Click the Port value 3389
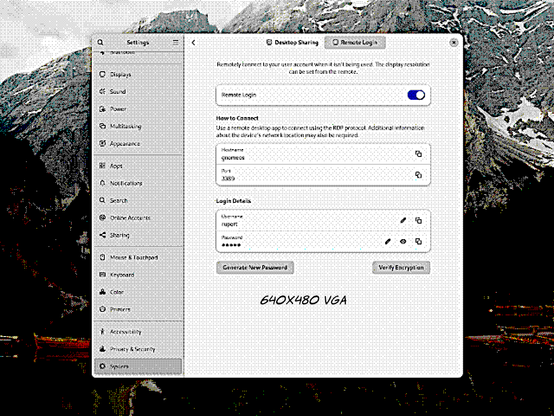The image size is (554, 416). tap(228, 178)
